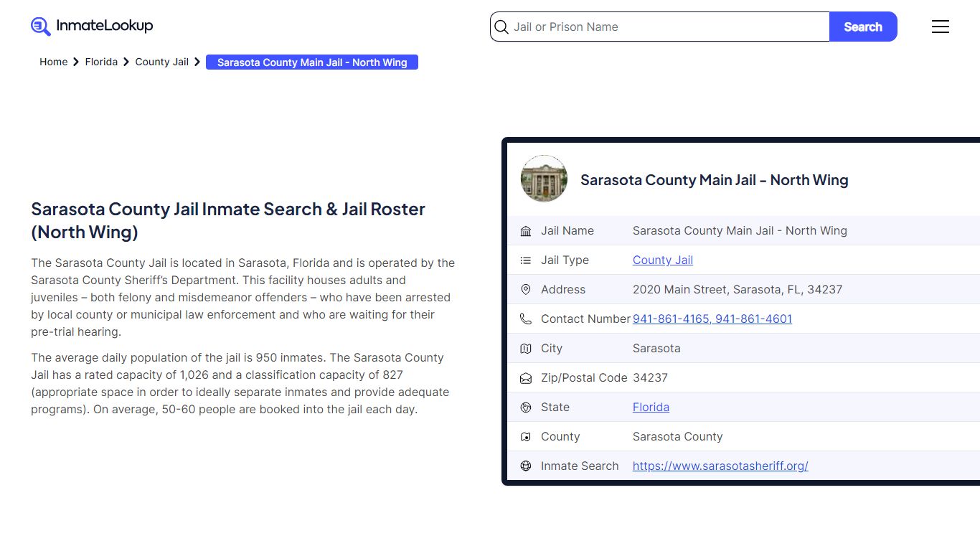Click the magnifying glass search icon
This screenshot has width=980, height=551.
tap(501, 27)
